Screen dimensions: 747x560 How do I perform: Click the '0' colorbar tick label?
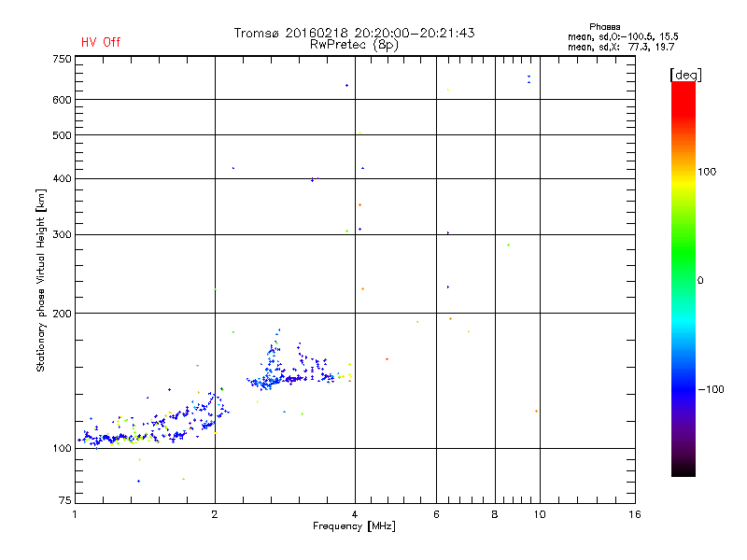700,281
